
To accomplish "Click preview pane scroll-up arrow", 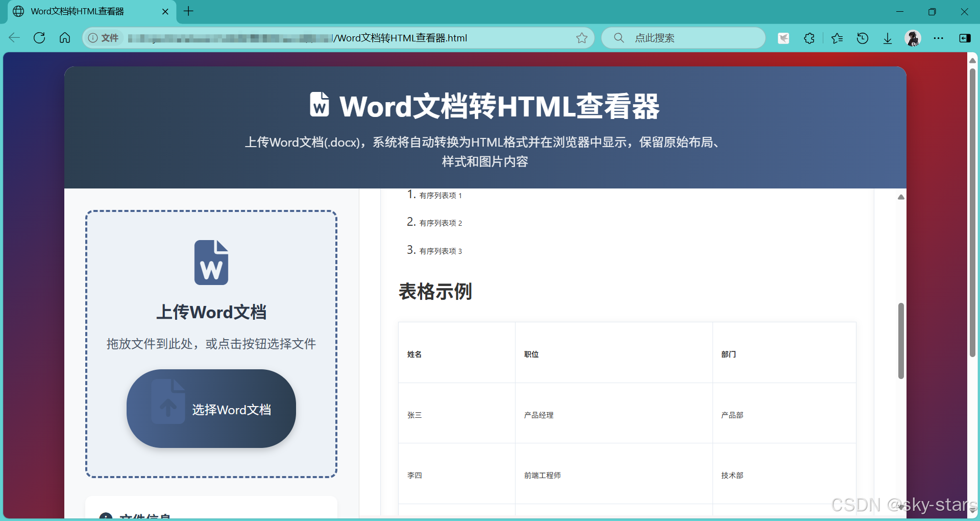I will (x=901, y=197).
